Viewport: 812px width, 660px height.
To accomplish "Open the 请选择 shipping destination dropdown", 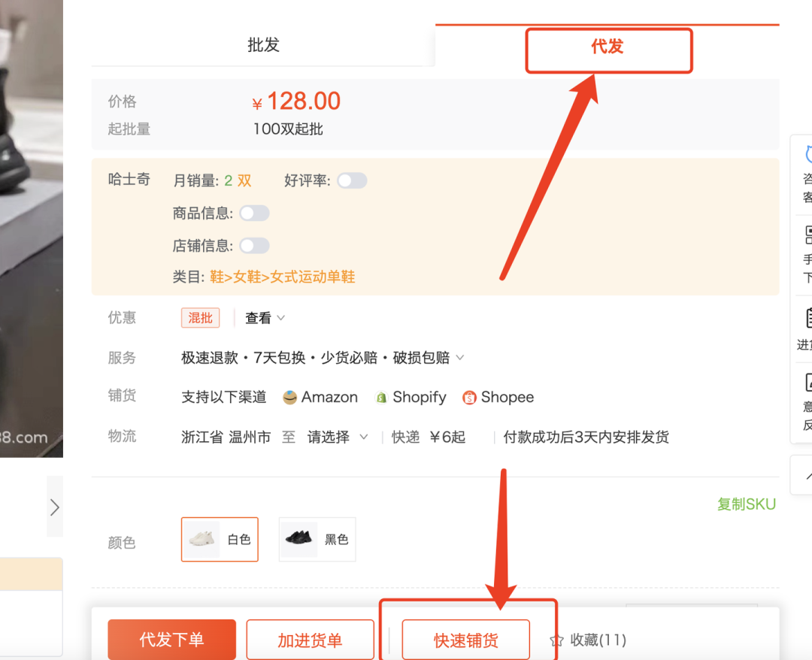I will (338, 436).
